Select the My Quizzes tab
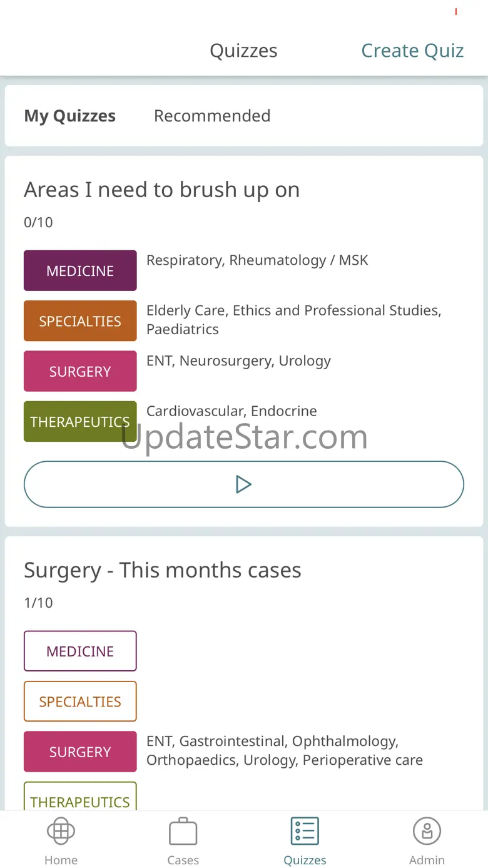Viewport: 488px width, 868px height. pos(70,116)
